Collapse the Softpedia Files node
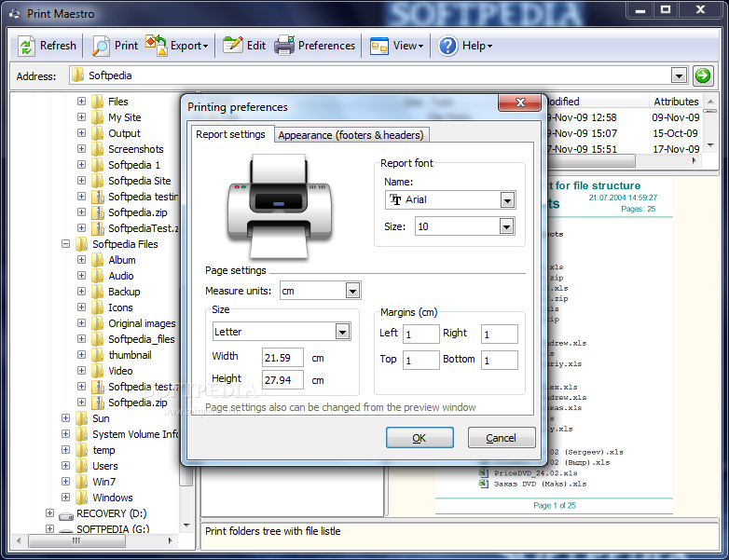The height and width of the screenshot is (560, 729). click(x=65, y=244)
